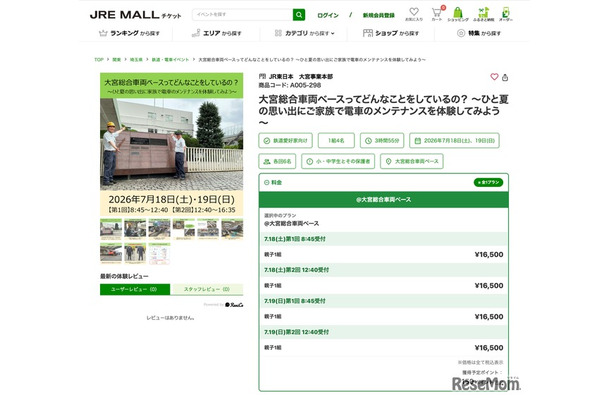The height and width of the screenshot is (400, 610).
Task: Go to 関東 breadcrumb
Action: pos(117,60)
